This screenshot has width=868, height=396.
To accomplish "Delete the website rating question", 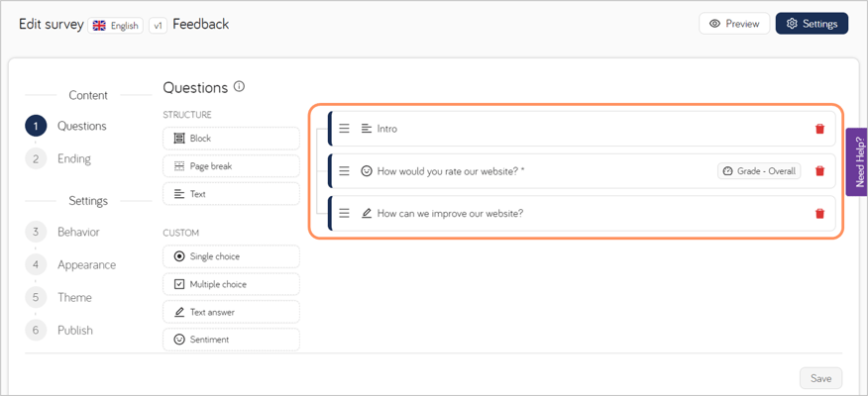I will click(x=819, y=171).
